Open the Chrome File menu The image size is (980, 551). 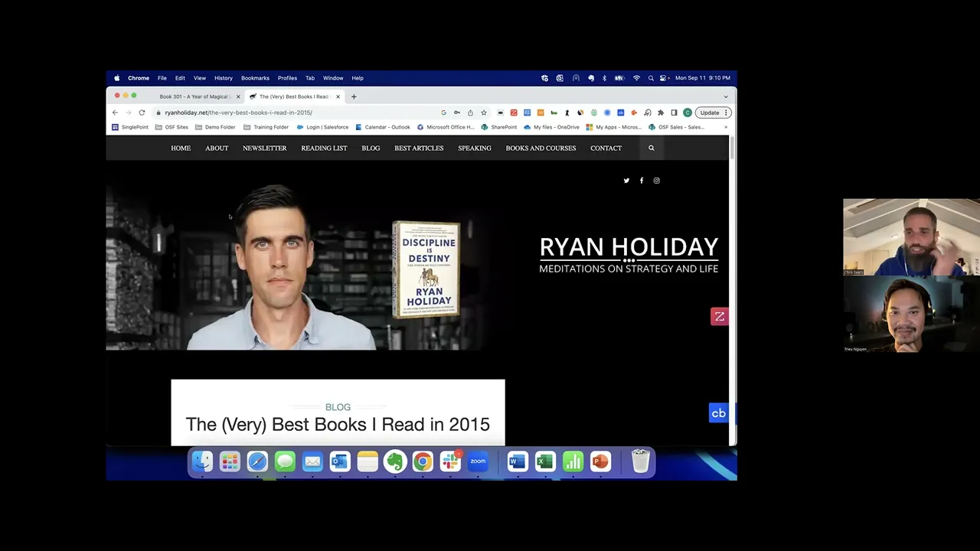(x=162, y=78)
